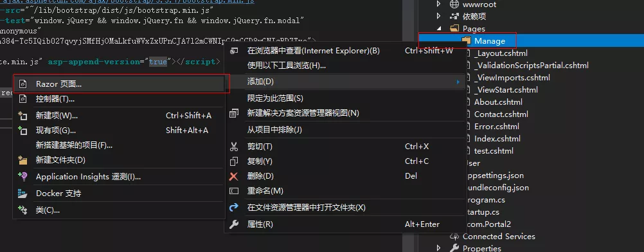Select Index.cshtml in the tree
This screenshot has height=252, width=644.
coord(497,139)
